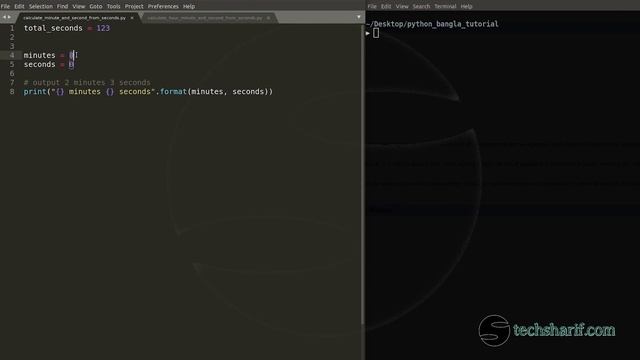Click the terminal prompt cursor
Screen dimensions: 640x360
376,33
